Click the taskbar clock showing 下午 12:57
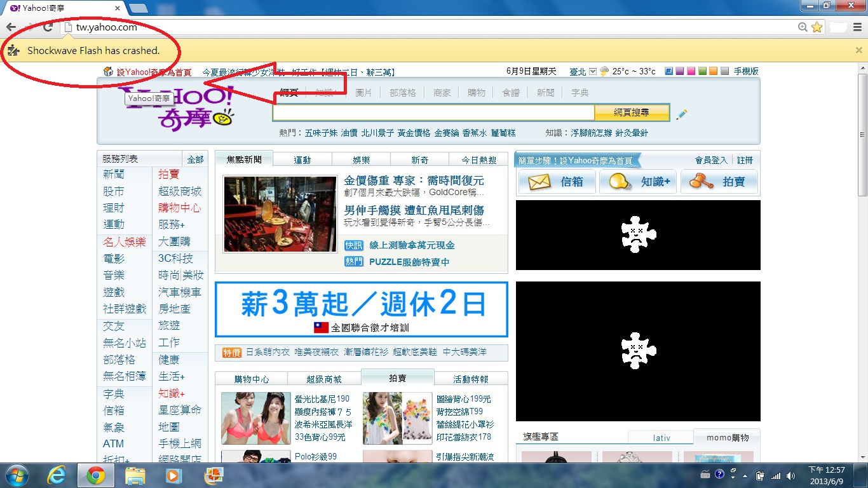Image resolution: width=868 pixels, height=488 pixels. tap(827, 475)
